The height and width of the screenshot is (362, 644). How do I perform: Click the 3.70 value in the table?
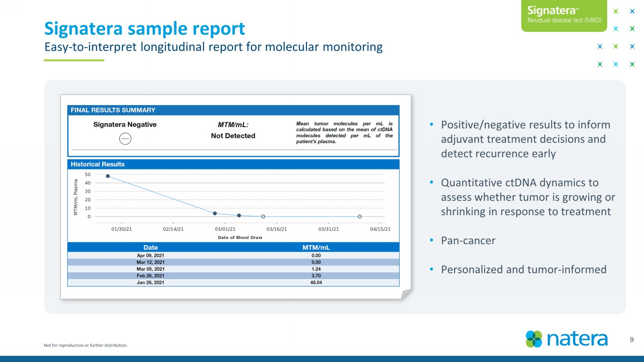pyautogui.click(x=316, y=276)
